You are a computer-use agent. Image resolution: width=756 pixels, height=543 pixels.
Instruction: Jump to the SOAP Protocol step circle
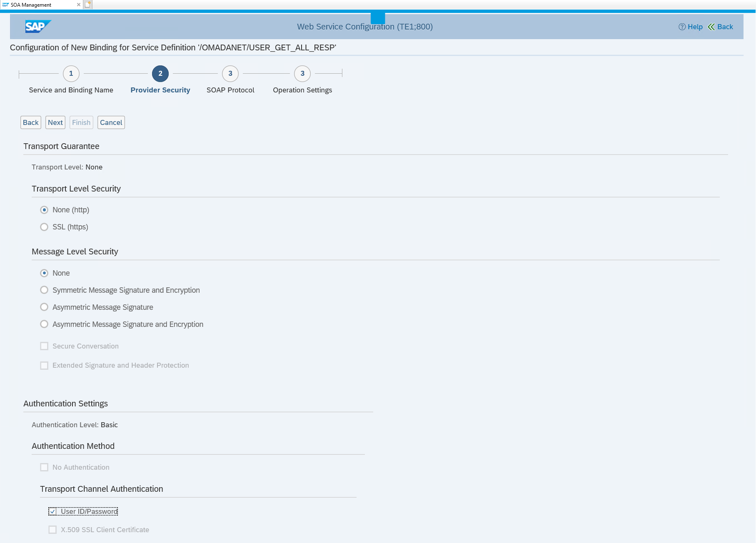[x=230, y=74]
